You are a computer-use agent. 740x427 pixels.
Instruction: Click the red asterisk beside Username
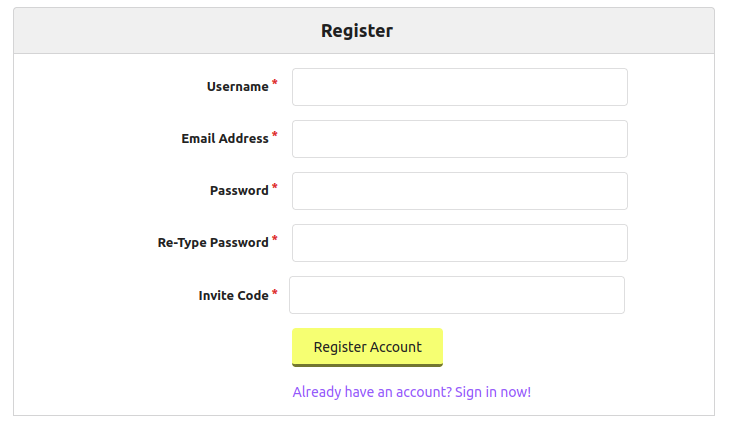[275, 84]
